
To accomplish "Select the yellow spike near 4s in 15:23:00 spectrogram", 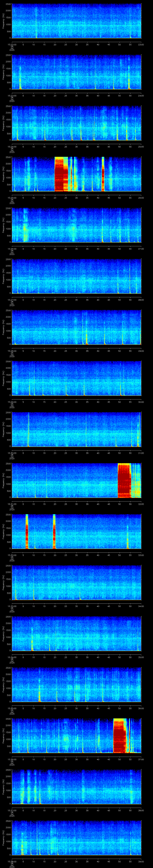I will point(20,77).
